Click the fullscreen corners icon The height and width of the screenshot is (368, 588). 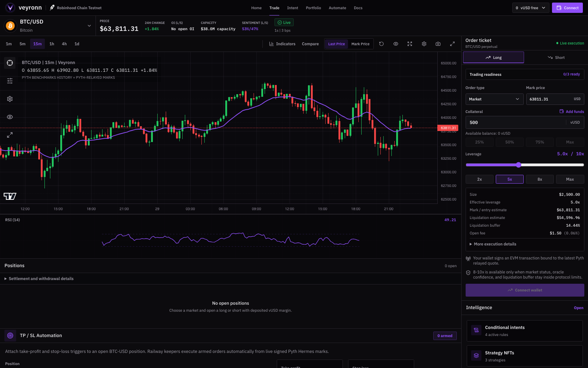(x=410, y=44)
